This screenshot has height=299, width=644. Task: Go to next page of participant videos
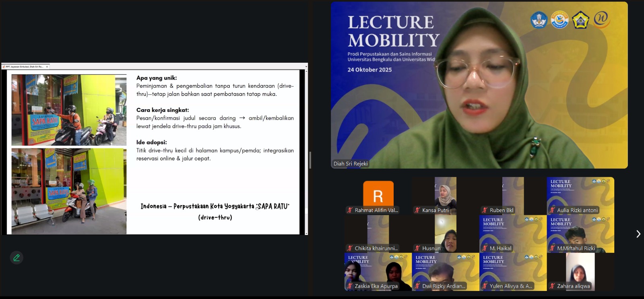[638, 234]
